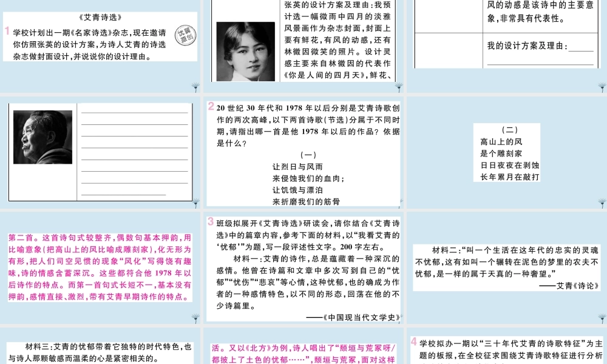Open the pink answer slide starting 第二首

[100, 268]
